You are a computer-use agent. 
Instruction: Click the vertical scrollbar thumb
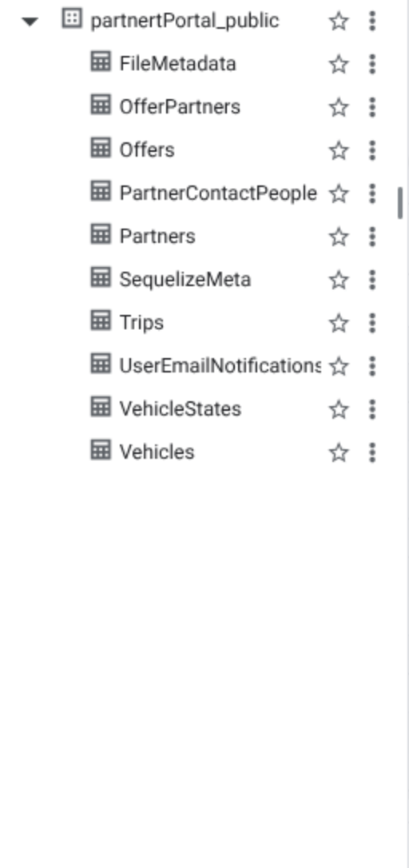[x=399, y=203]
